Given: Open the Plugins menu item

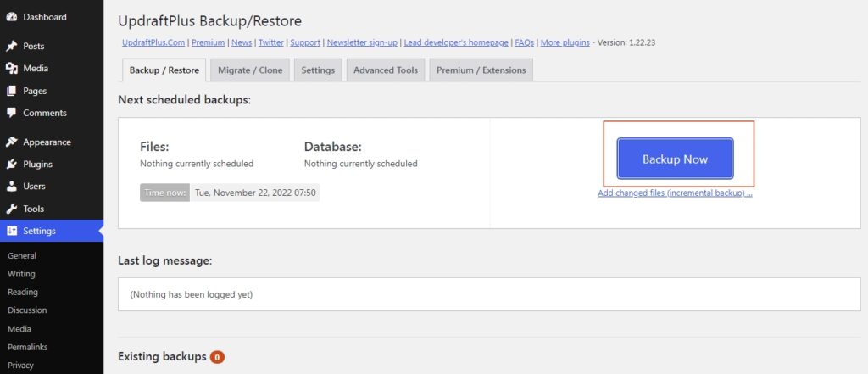Looking at the screenshot, I should click(52, 164).
